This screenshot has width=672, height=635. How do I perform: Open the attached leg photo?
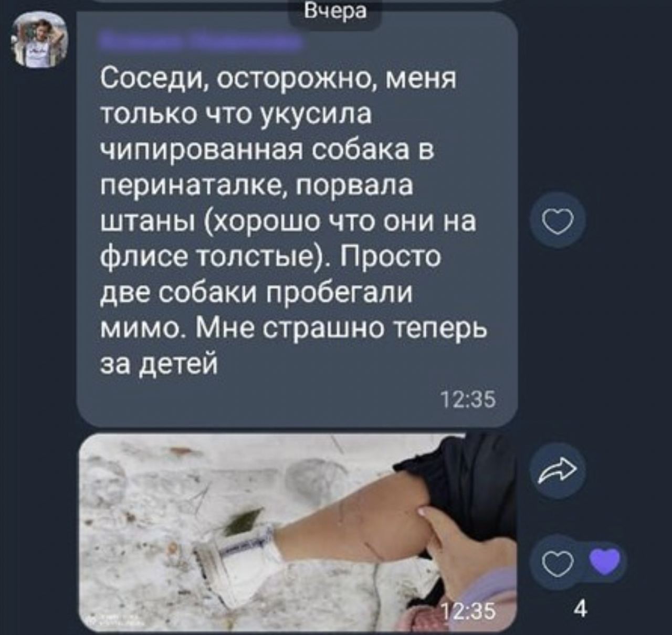coord(297,532)
